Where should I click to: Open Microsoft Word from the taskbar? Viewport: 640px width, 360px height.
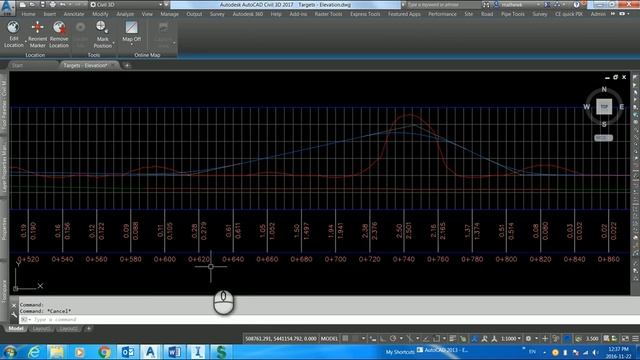click(x=174, y=352)
